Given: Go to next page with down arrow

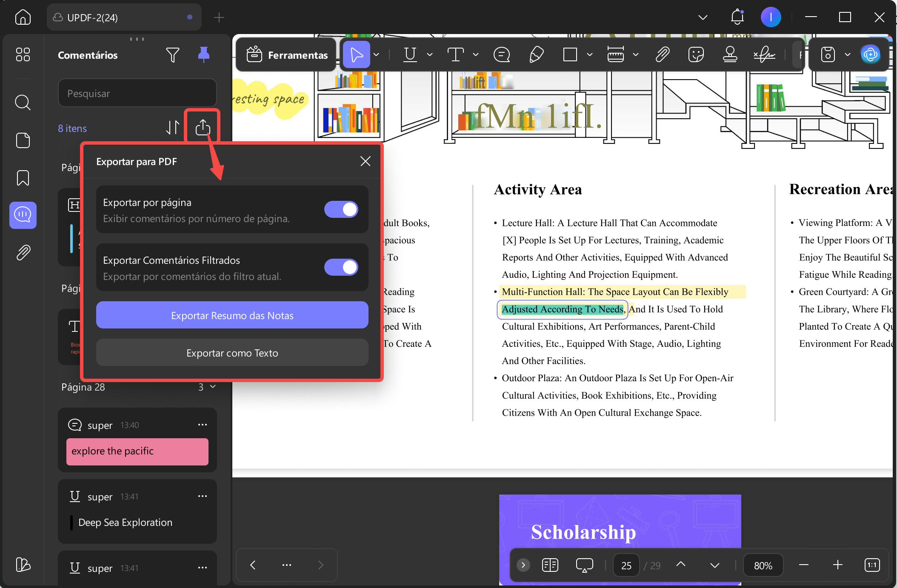Looking at the screenshot, I should point(715,565).
